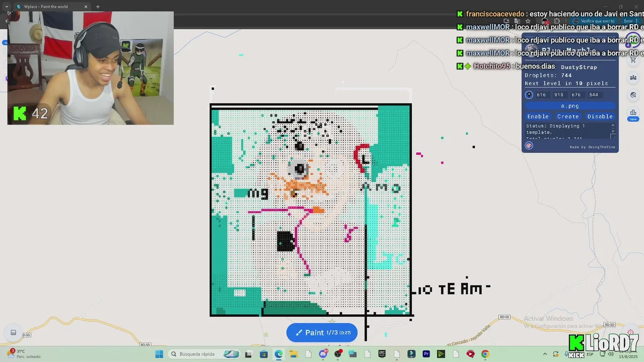The image size is (644, 362).
Task: Click the weather widget showing 31°C
Action: coord(24,354)
